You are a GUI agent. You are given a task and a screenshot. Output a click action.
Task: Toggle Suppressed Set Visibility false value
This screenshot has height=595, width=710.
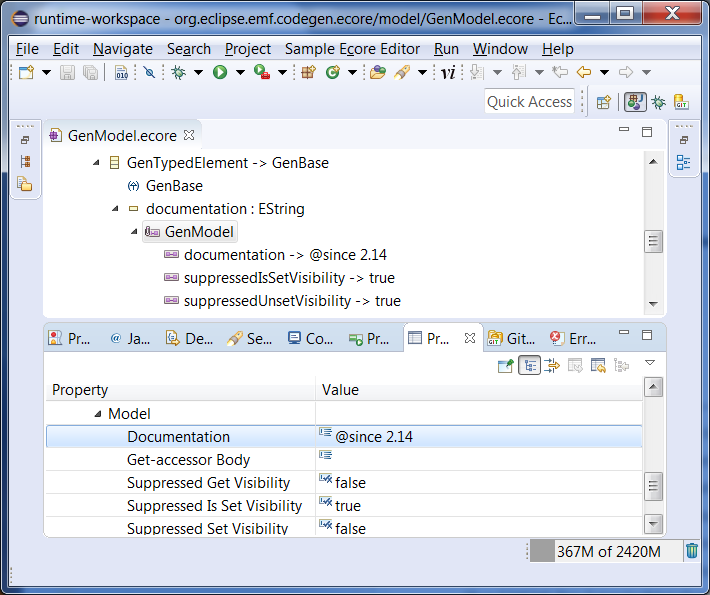(350, 528)
